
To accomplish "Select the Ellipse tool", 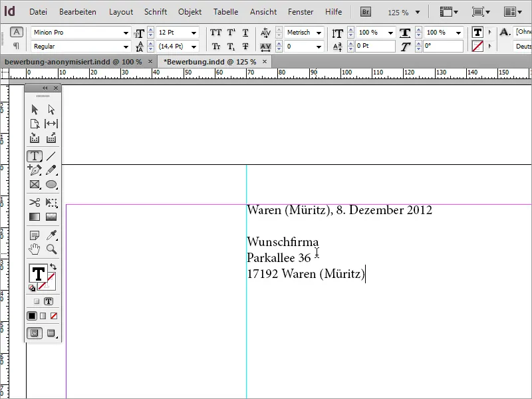I will (51, 184).
